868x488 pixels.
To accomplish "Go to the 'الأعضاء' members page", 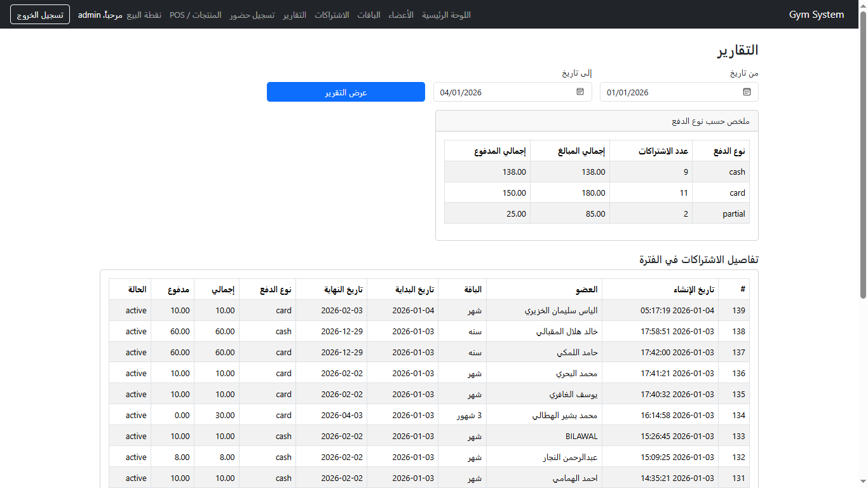I will (x=401, y=15).
